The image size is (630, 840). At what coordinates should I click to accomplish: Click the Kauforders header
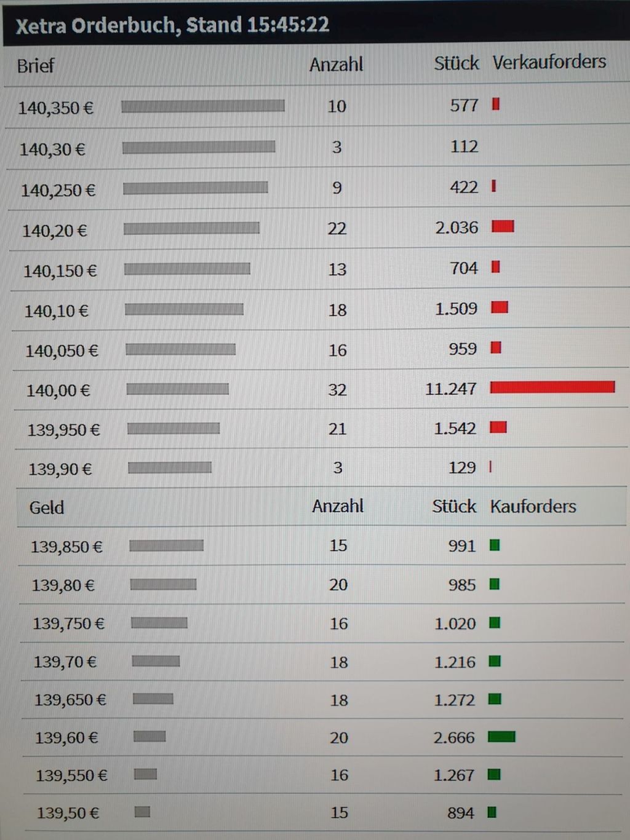[533, 507]
